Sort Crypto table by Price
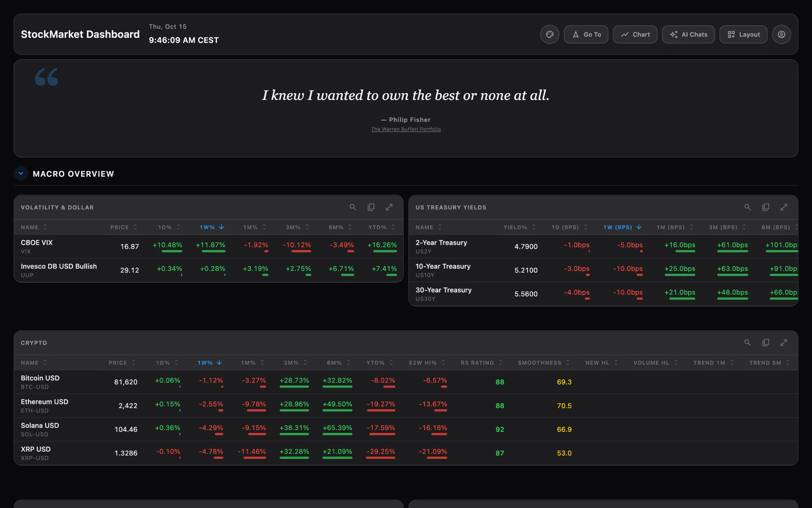 tap(122, 363)
